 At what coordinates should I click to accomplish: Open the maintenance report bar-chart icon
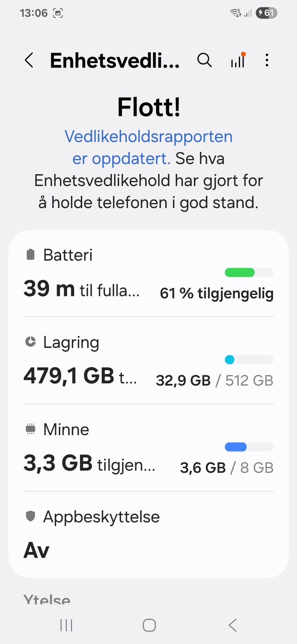pyautogui.click(x=238, y=60)
